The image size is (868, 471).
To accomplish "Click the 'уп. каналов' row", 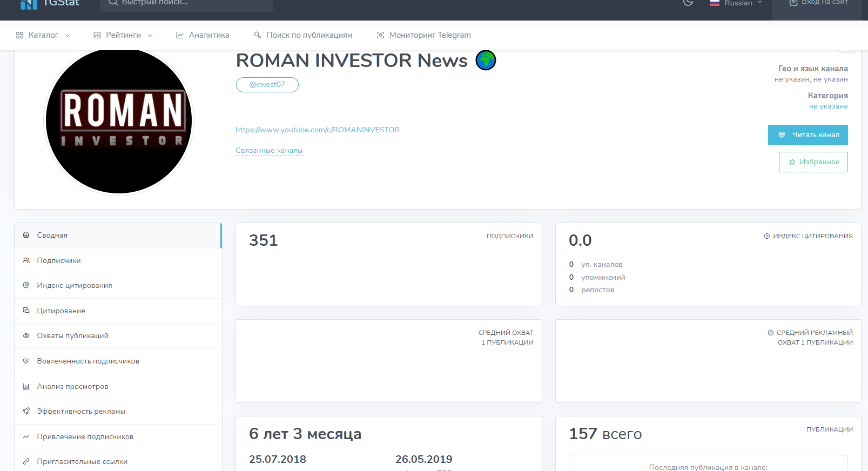I will click(596, 265).
